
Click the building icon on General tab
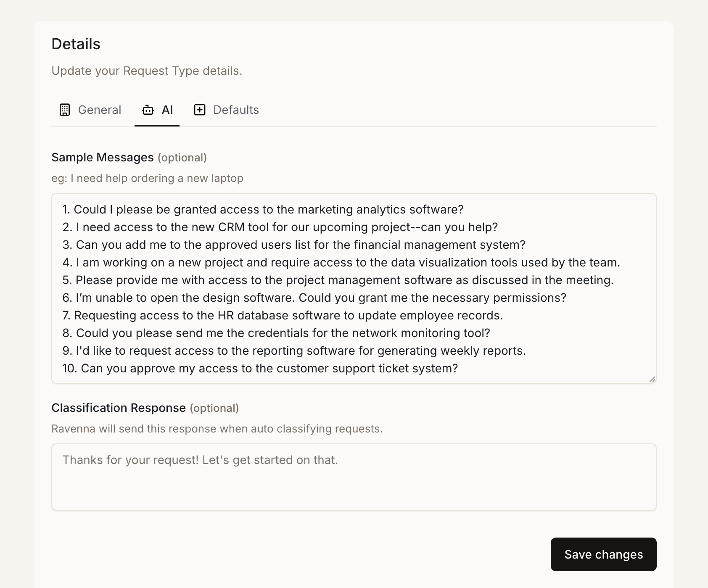click(x=65, y=110)
